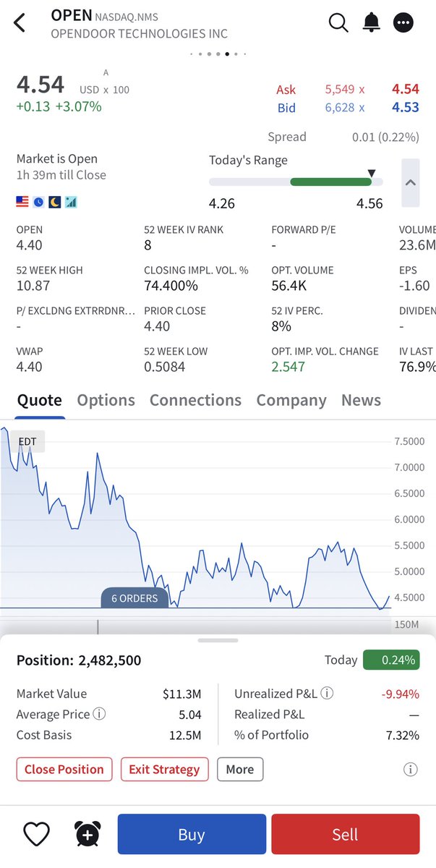The image size is (436, 868).
Task: Tap the % of Portfolio 7.32%
Action: [403, 735]
